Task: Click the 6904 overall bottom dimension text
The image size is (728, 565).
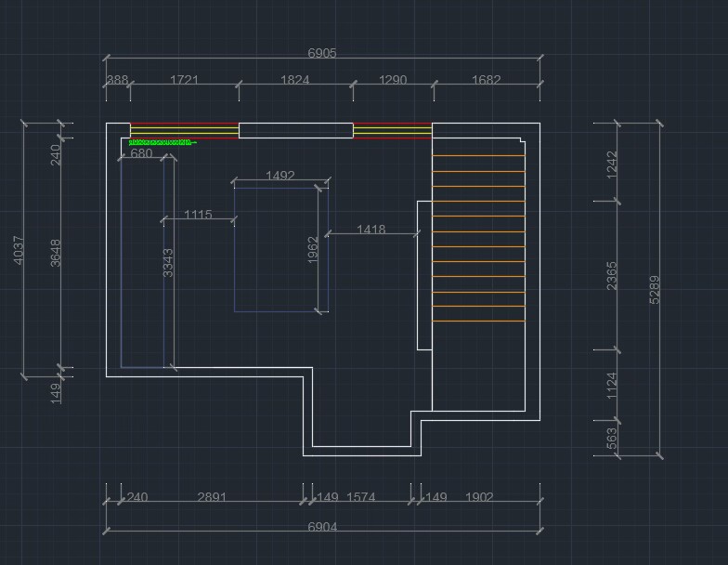Action: point(321,527)
